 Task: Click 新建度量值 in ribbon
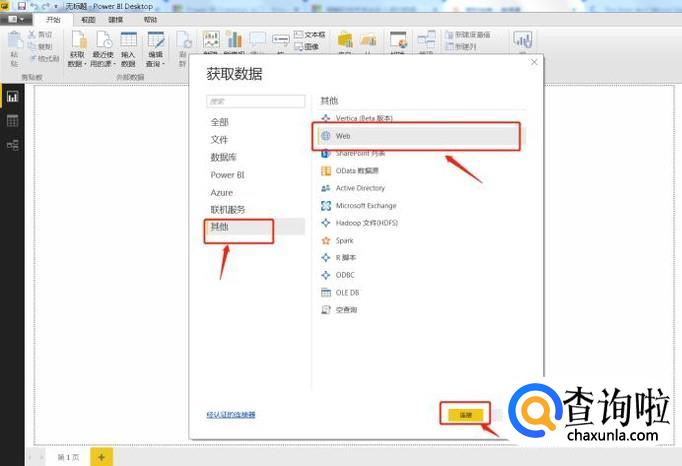pos(468,34)
